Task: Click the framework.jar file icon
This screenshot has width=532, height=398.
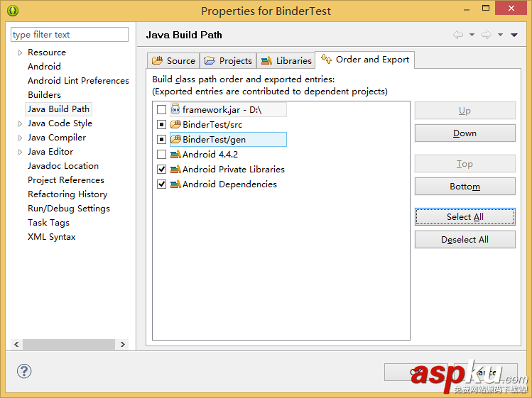Action: (x=175, y=109)
